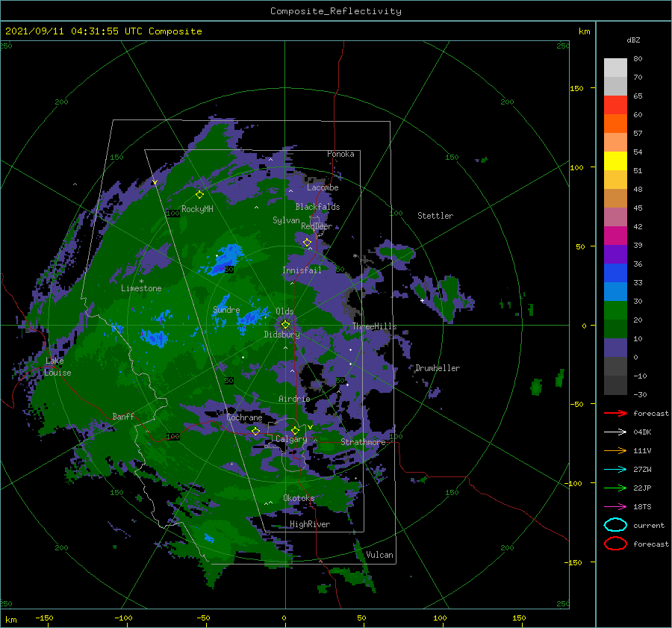Click the Vulcan label
Viewport: 672px width, 628px height.
(379, 555)
